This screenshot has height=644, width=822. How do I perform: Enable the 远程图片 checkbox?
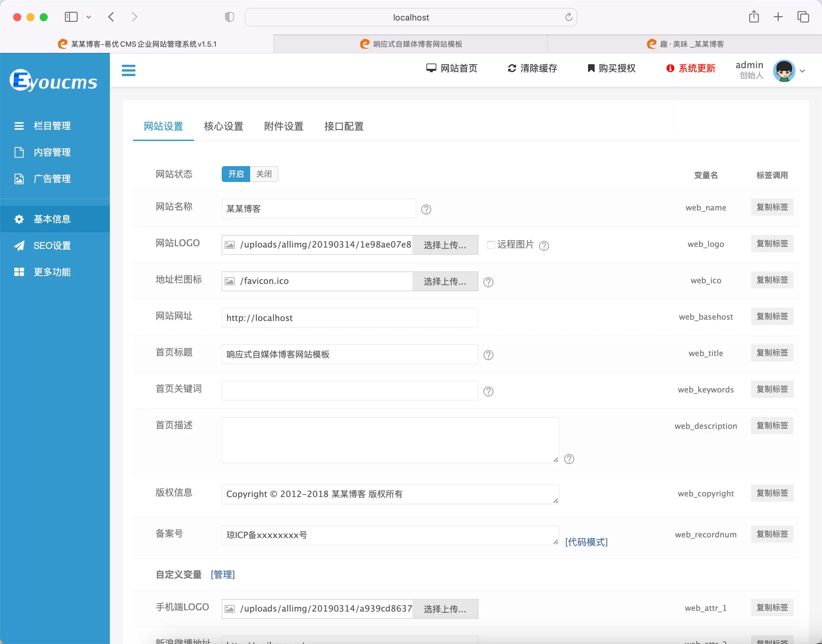pos(490,245)
